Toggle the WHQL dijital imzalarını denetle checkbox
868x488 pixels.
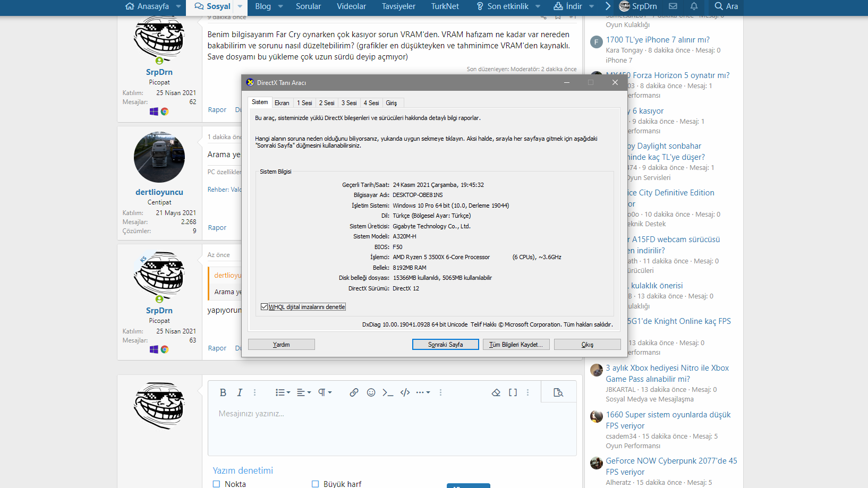pyautogui.click(x=264, y=307)
